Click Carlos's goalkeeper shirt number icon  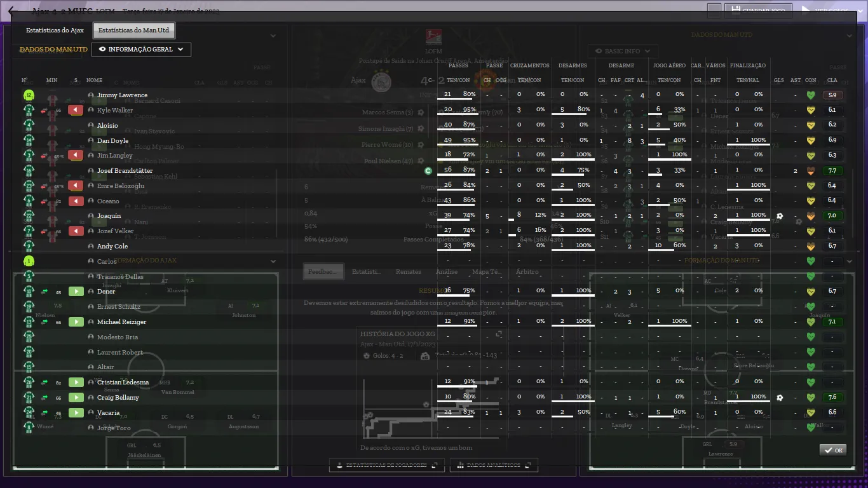29,261
